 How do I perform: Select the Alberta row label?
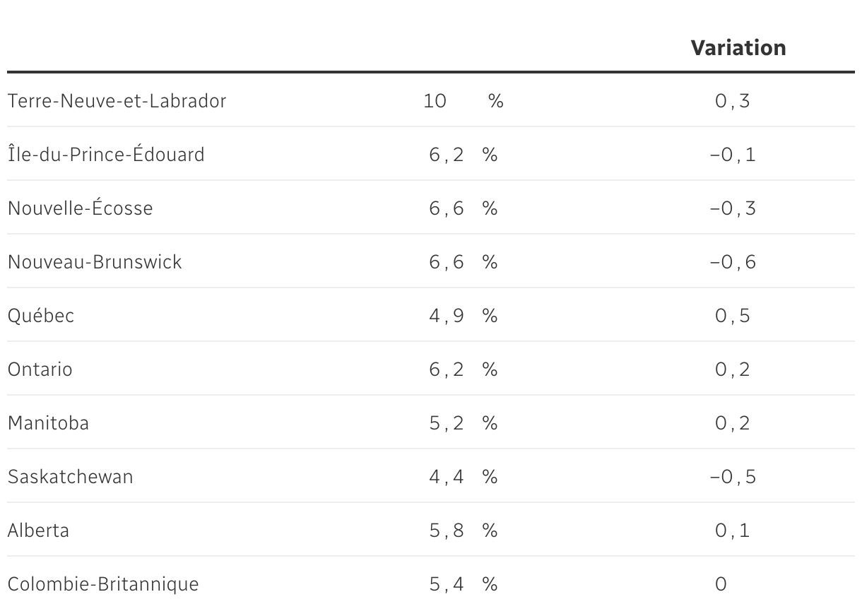coord(38,531)
